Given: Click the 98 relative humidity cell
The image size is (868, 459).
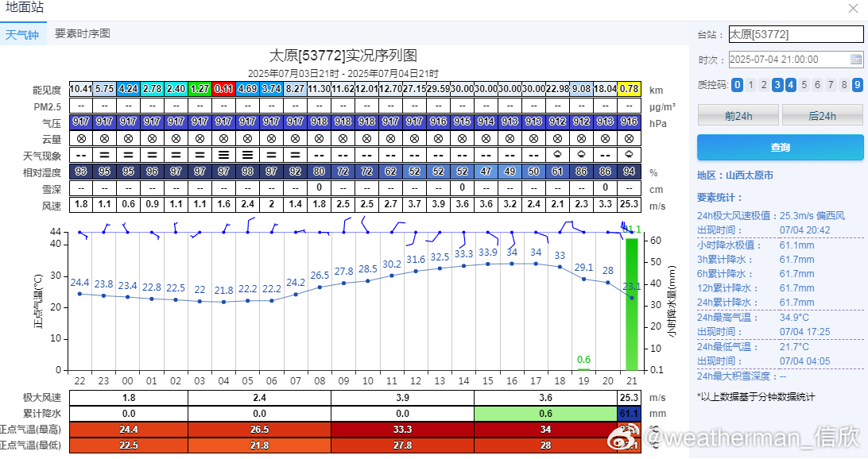Looking at the screenshot, I should click(247, 172).
